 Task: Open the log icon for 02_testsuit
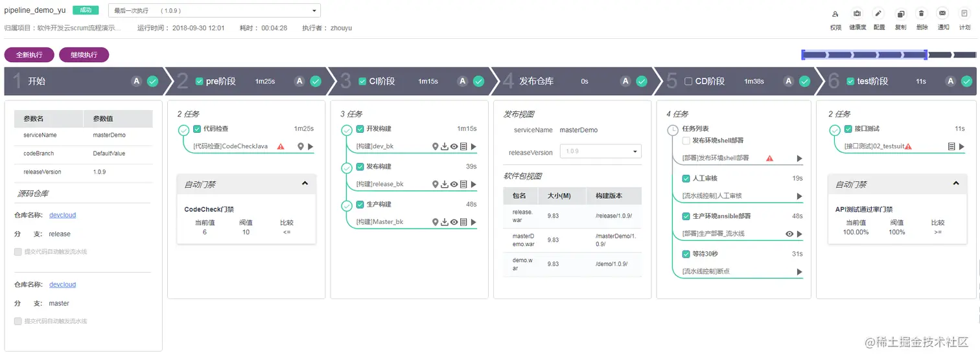951,147
